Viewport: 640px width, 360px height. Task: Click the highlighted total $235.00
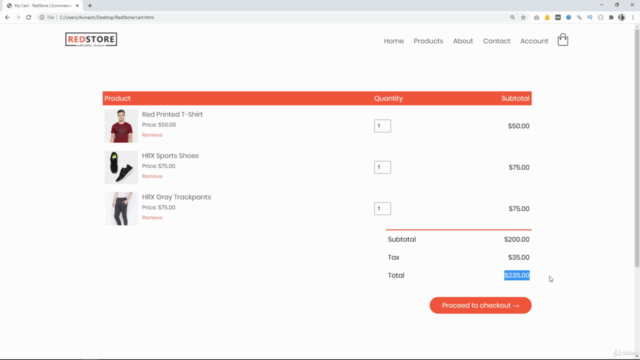[517, 276]
